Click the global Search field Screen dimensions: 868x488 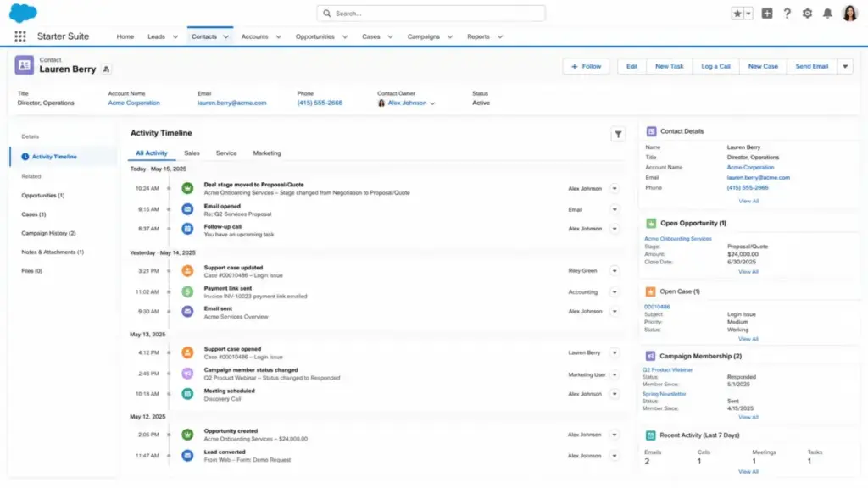point(431,14)
